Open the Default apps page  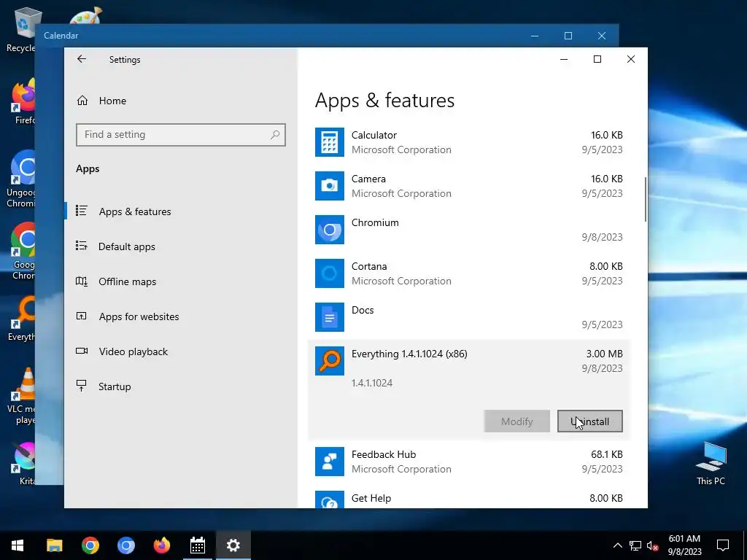coord(127,246)
